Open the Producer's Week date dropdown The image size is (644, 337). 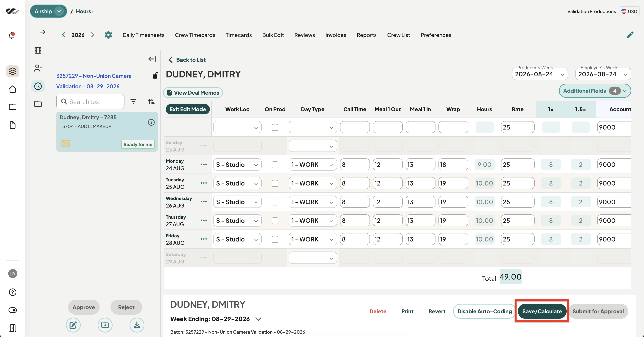540,74
